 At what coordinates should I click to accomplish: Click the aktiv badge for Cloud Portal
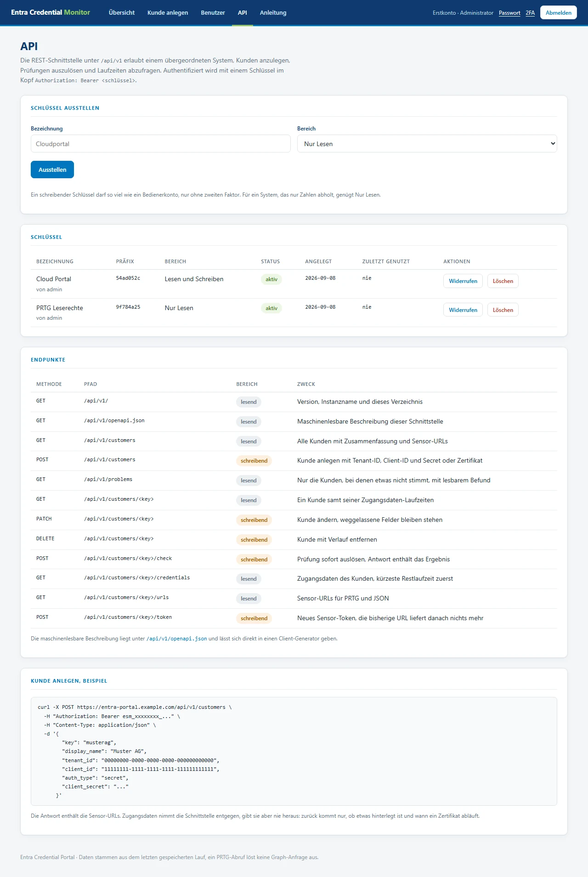point(271,279)
